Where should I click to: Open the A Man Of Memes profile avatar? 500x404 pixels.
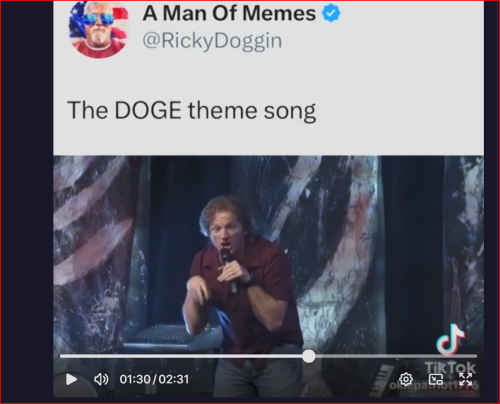(x=99, y=28)
